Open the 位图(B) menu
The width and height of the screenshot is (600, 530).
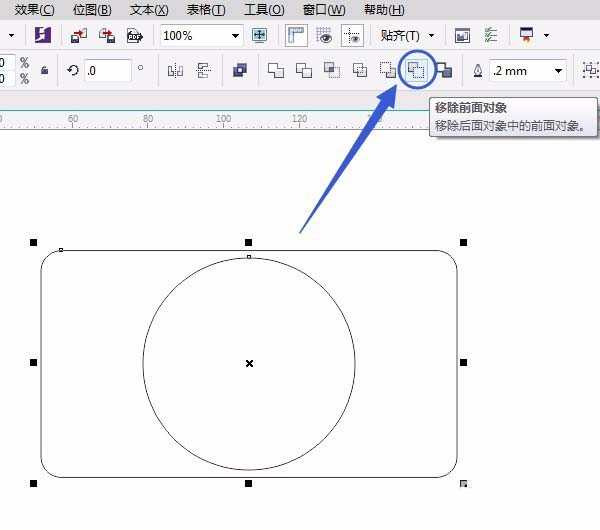pos(92,10)
